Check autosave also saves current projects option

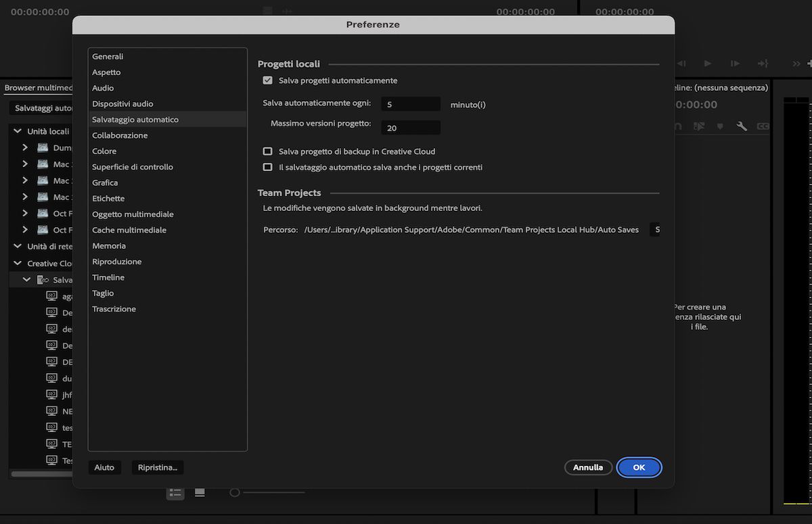[x=267, y=167]
